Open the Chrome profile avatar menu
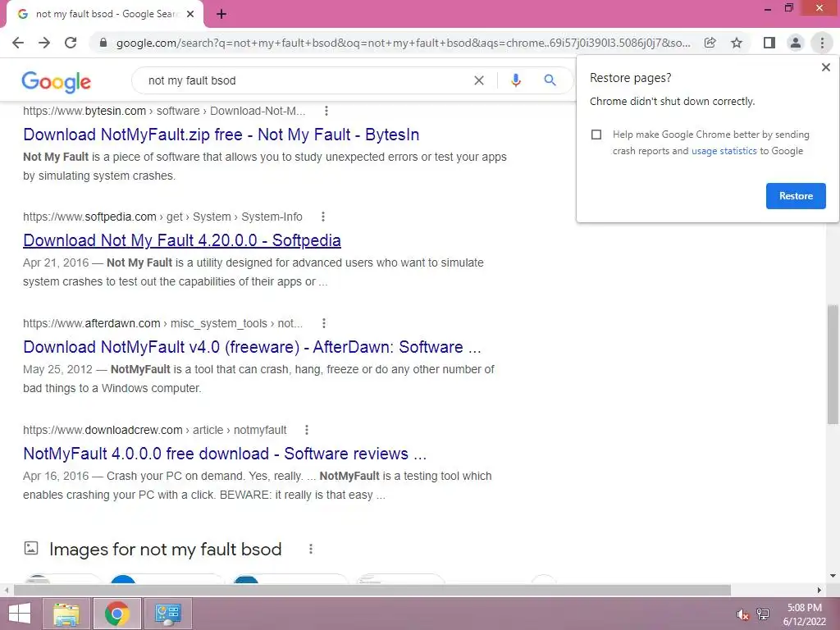 point(796,43)
